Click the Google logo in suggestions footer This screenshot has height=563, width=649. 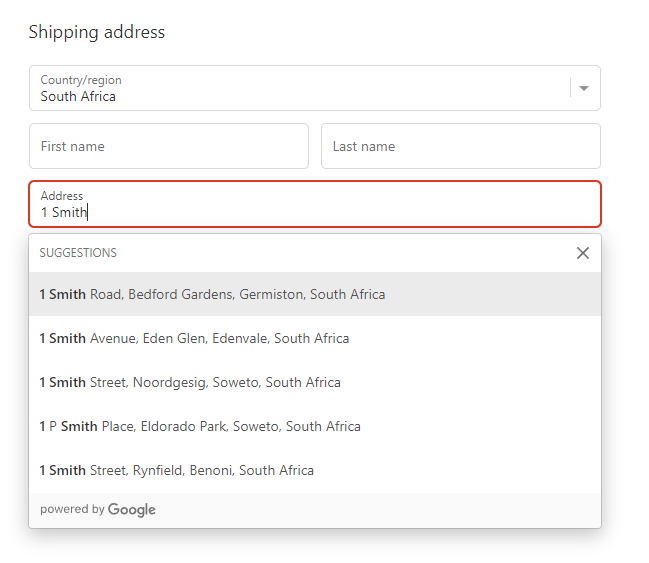pyautogui.click(x=132, y=510)
